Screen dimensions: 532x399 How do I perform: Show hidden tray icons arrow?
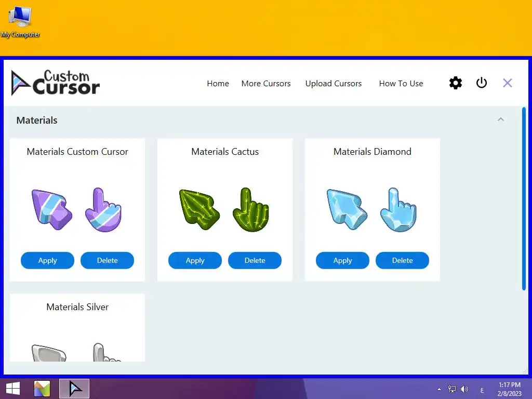click(x=439, y=389)
